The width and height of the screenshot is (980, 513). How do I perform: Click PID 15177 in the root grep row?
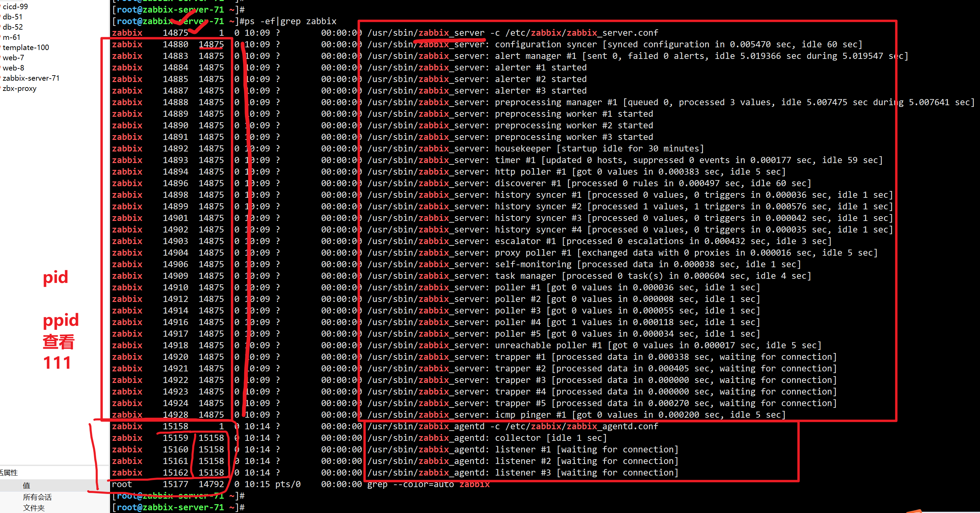click(x=175, y=484)
